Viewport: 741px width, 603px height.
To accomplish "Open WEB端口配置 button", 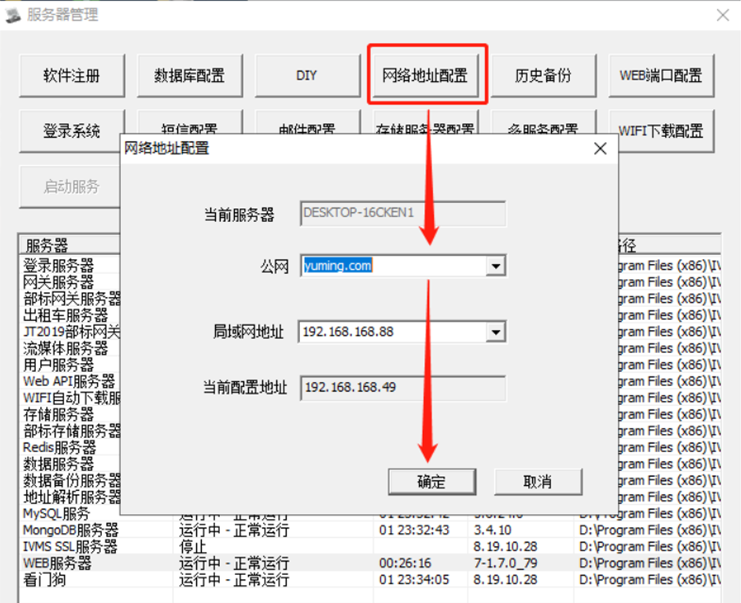I will click(661, 76).
